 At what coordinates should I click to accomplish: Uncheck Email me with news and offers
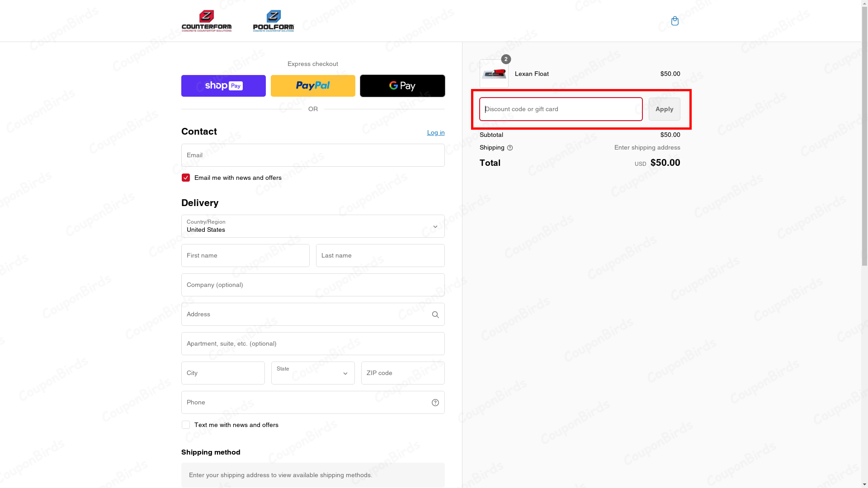tap(186, 178)
